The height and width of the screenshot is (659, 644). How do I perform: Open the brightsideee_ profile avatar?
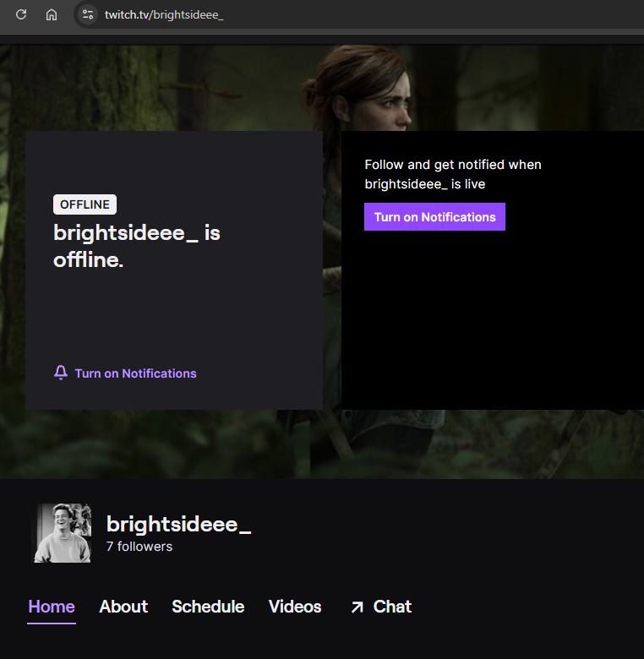(63, 533)
